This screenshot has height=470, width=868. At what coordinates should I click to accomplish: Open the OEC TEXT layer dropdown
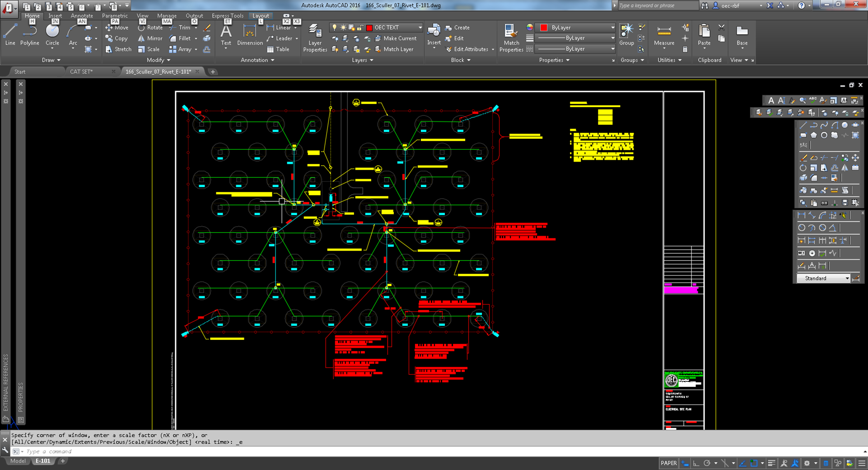[x=420, y=27]
